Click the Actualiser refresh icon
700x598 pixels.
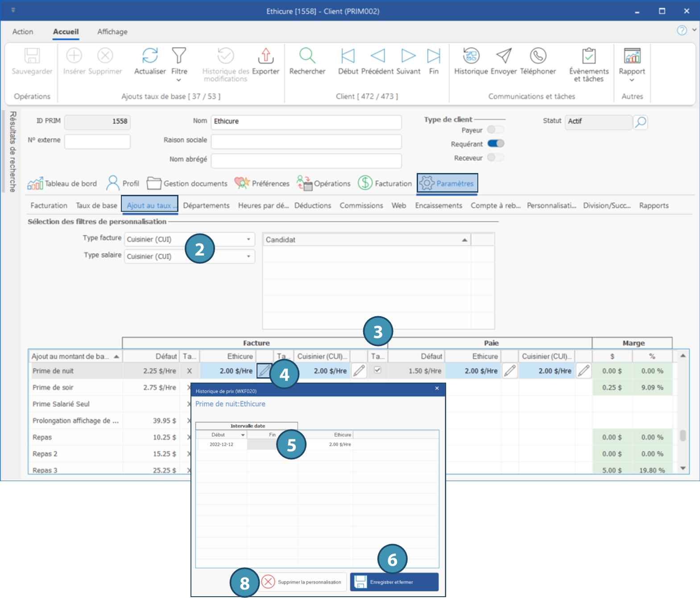coord(150,56)
